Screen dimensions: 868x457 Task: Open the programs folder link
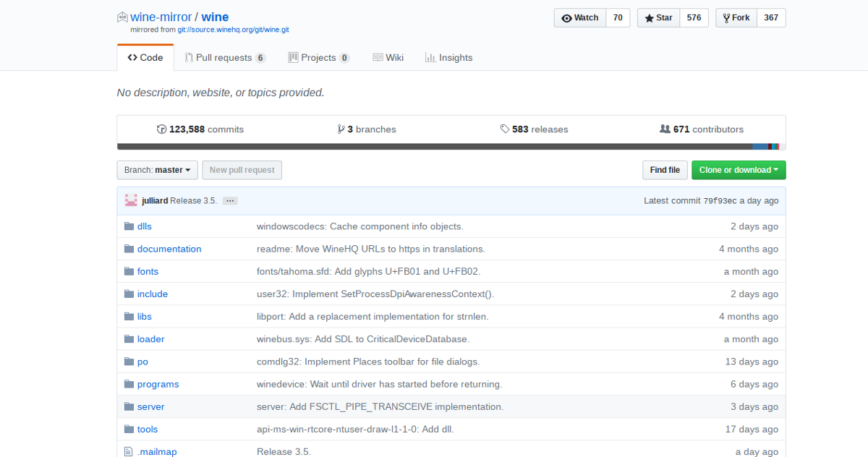pyautogui.click(x=158, y=384)
